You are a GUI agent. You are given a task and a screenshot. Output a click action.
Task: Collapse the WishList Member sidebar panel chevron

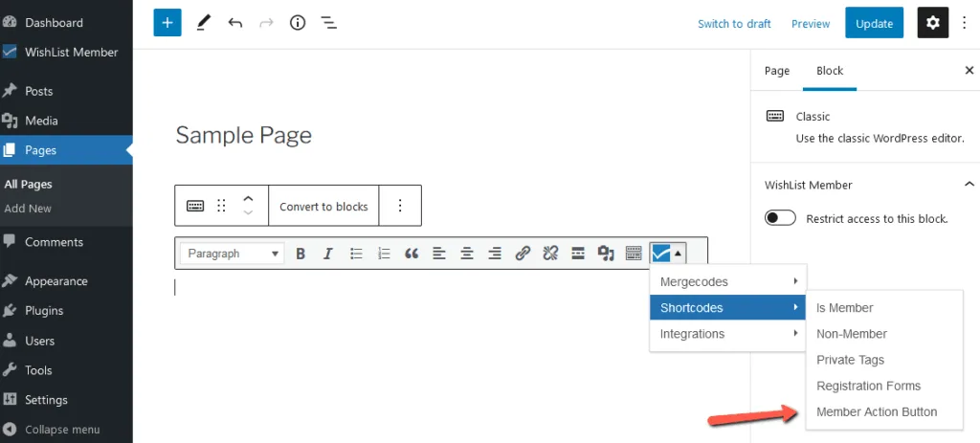coord(969,185)
